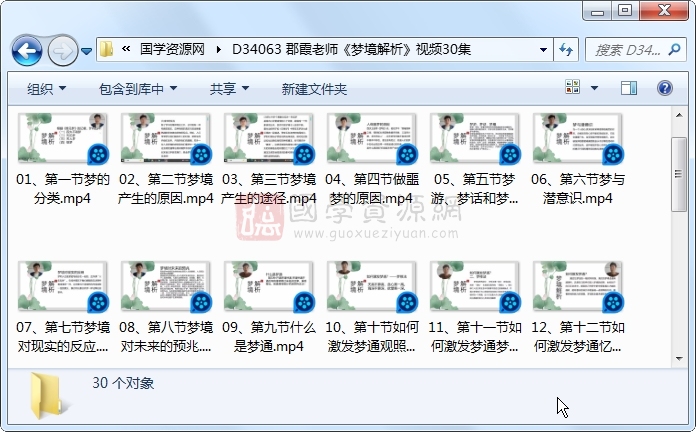Click player badge icon on file 09 thumbnail

tap(304, 303)
